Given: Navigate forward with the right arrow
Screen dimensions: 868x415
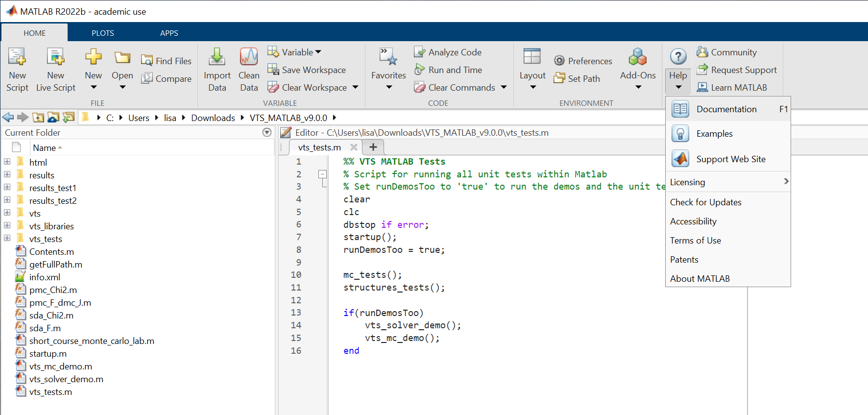Looking at the screenshot, I should (23, 118).
